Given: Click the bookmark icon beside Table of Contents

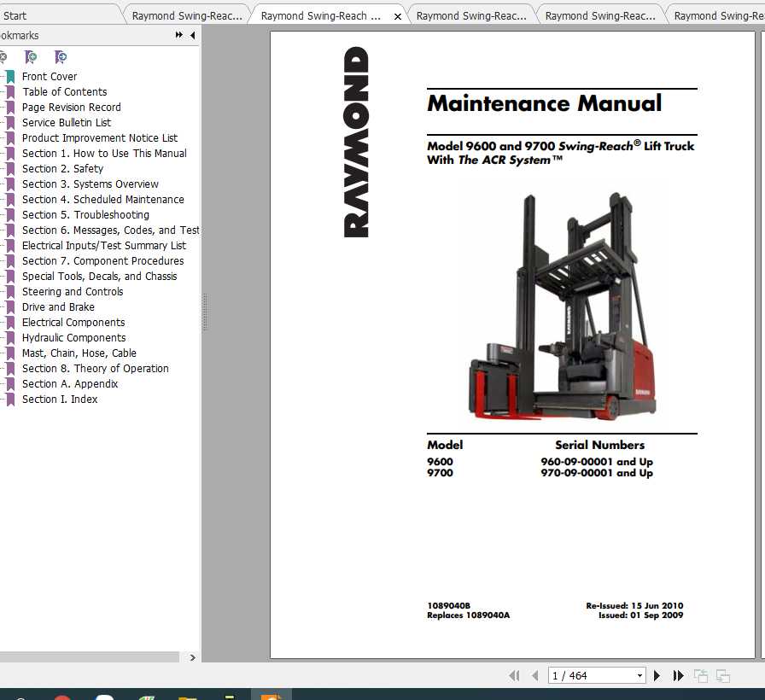Looking at the screenshot, I should pos(10,92).
